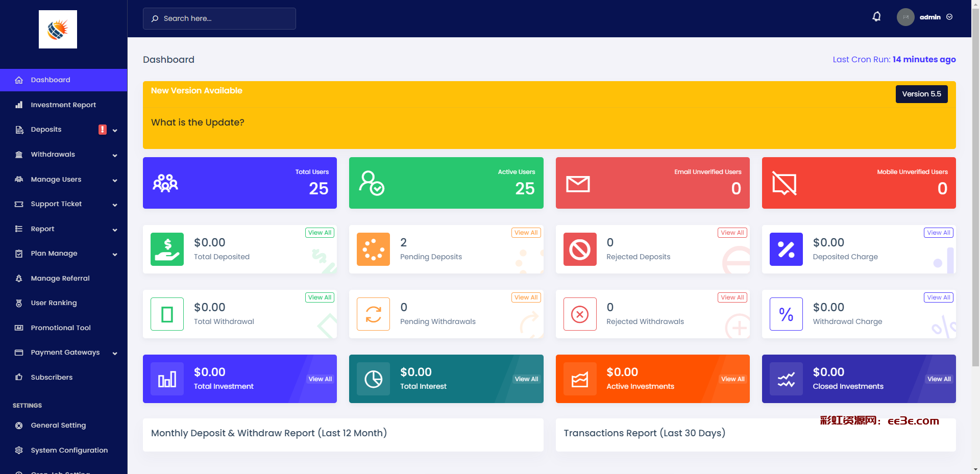Expand the Manage Users menu chevron
This screenshot has width=980, height=474.
click(115, 181)
